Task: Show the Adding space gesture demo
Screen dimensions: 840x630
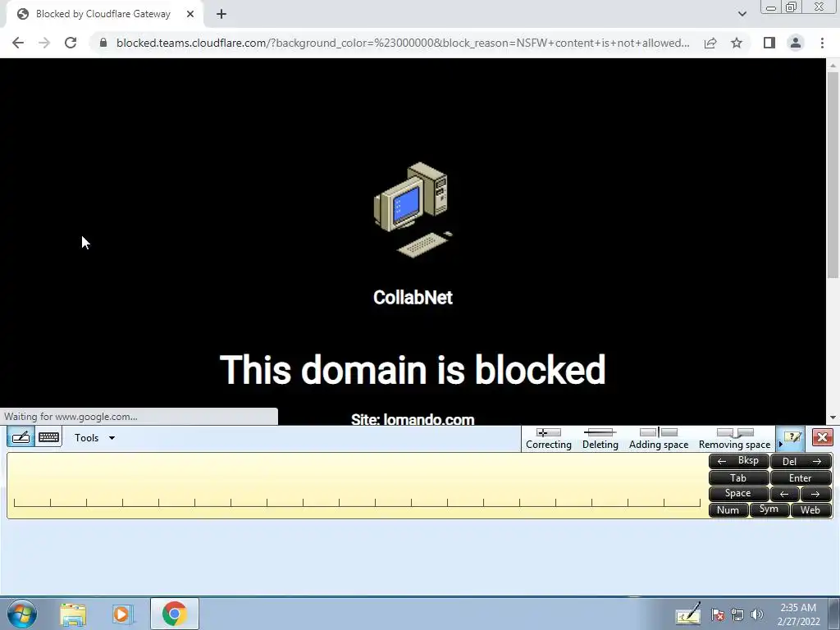Action: [659, 438]
